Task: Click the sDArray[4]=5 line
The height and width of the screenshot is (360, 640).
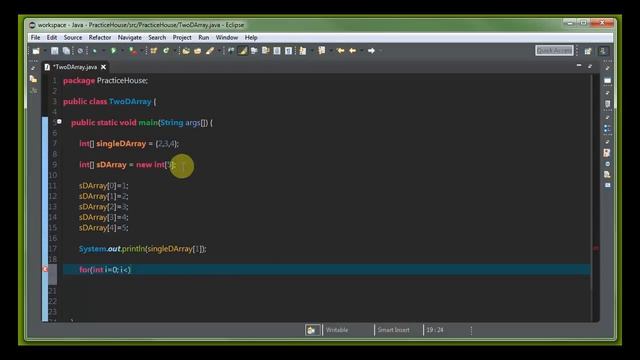Action: click(x=104, y=228)
